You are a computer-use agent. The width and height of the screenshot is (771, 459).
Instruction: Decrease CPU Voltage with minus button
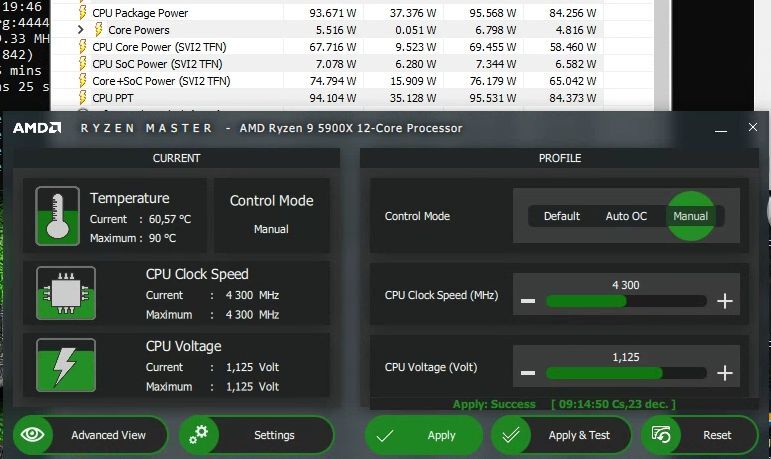528,372
